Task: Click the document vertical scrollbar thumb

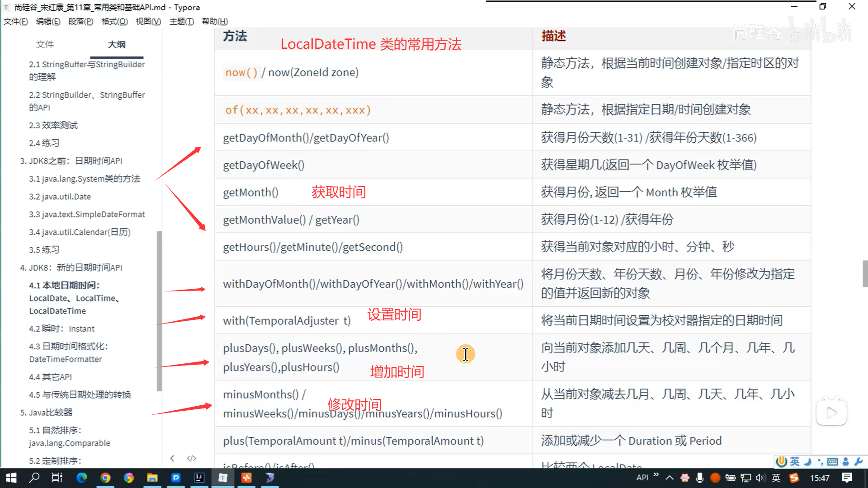Action: pos(864,273)
